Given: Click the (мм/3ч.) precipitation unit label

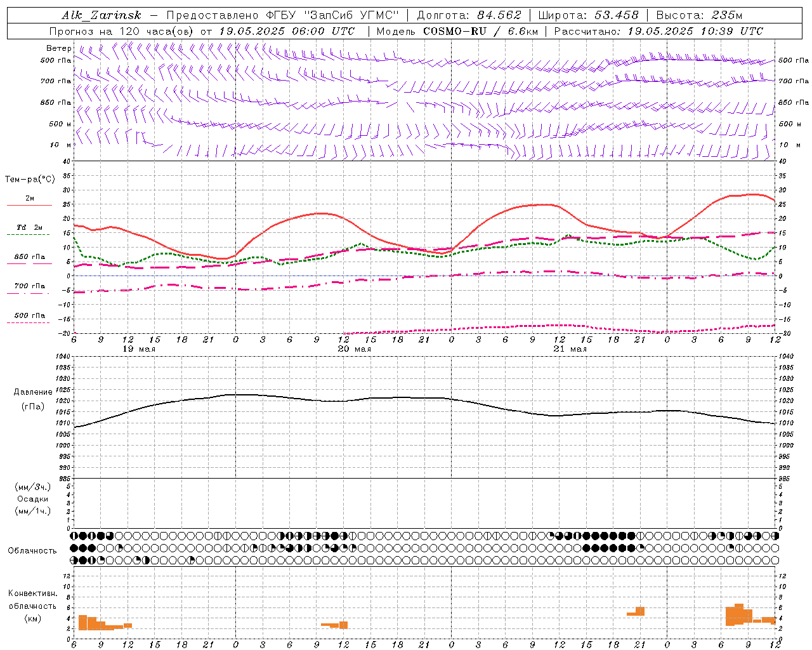Looking at the screenshot, I should (33, 487).
